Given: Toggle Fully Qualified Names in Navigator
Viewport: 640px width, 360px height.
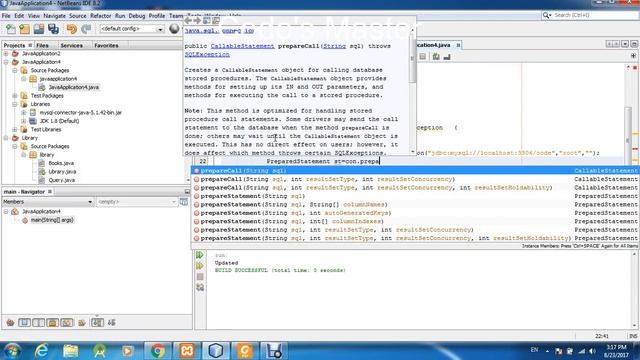Looking at the screenshot, I should 82,323.
